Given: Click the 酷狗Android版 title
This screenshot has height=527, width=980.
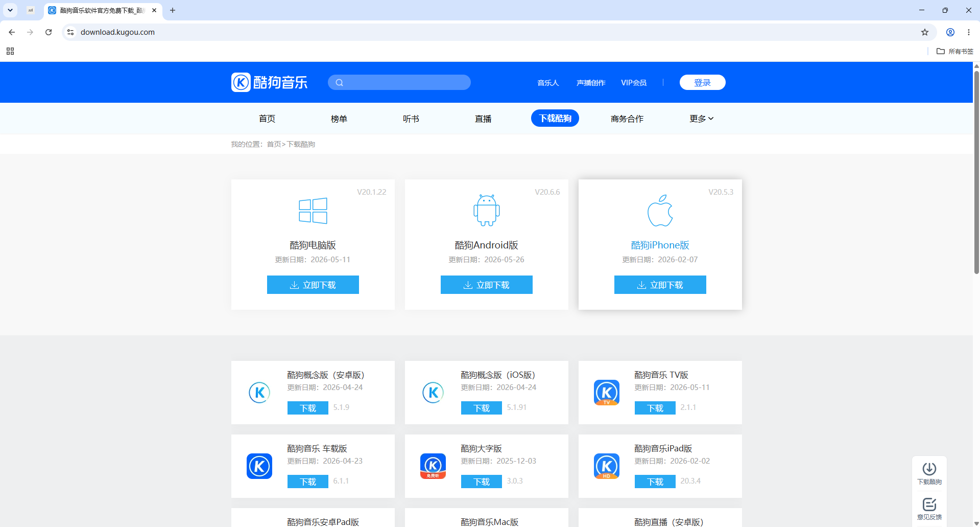Looking at the screenshot, I should [x=487, y=245].
